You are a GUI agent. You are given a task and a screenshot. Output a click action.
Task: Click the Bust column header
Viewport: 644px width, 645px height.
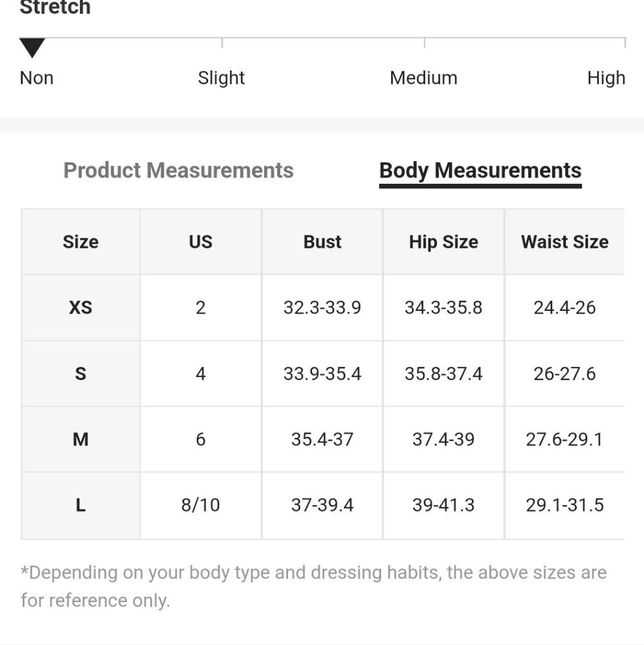pos(322,242)
